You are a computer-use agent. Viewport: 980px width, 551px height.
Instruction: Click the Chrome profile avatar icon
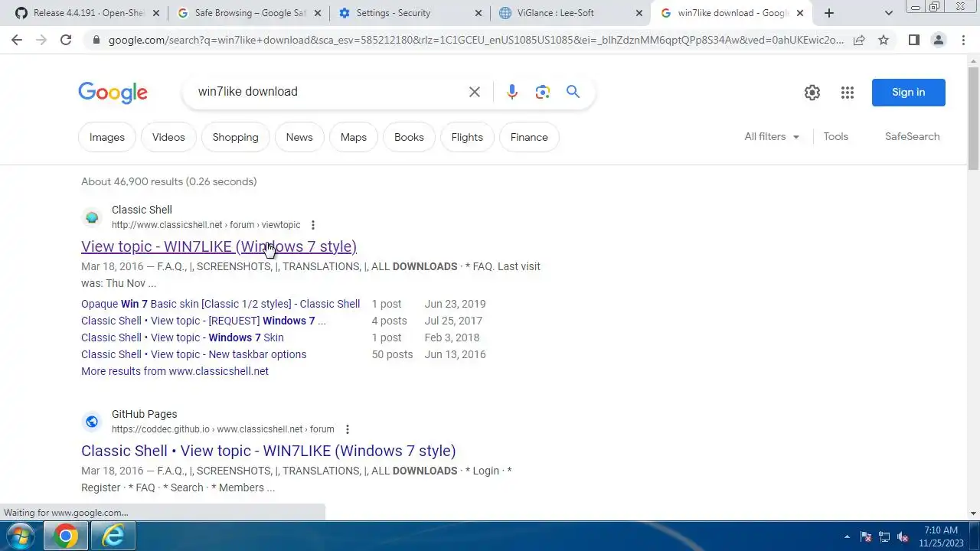[938, 40]
